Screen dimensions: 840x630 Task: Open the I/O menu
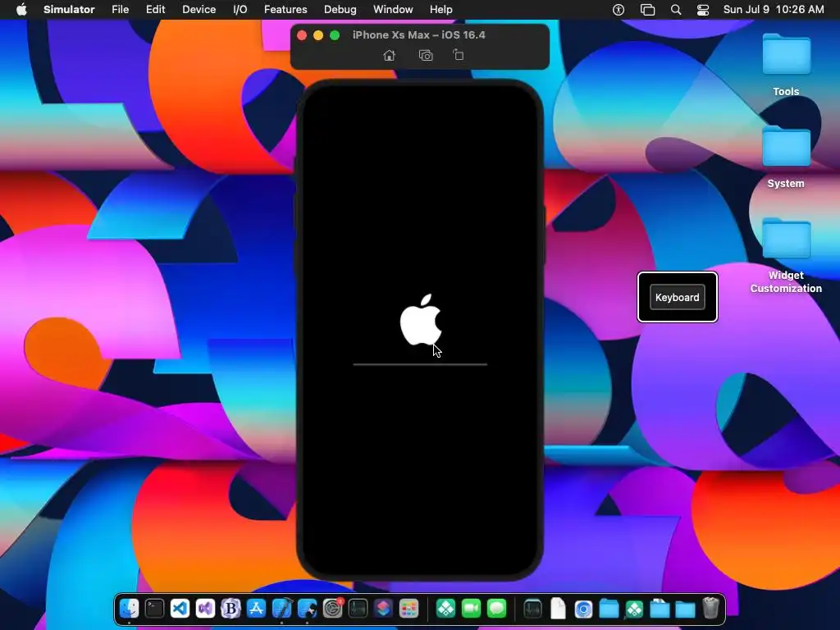240,9
